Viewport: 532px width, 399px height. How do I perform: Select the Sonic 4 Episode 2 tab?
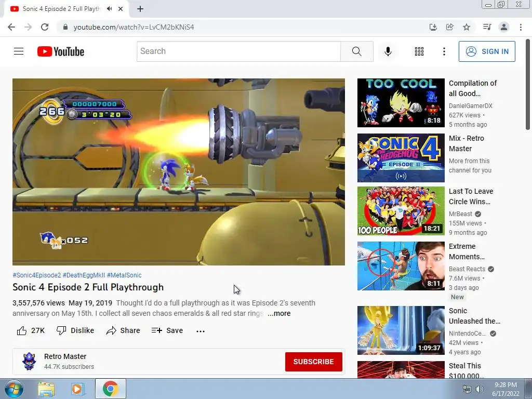(61, 9)
